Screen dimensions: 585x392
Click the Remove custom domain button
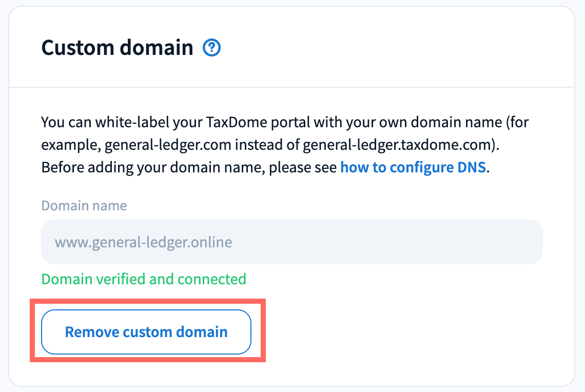click(146, 332)
